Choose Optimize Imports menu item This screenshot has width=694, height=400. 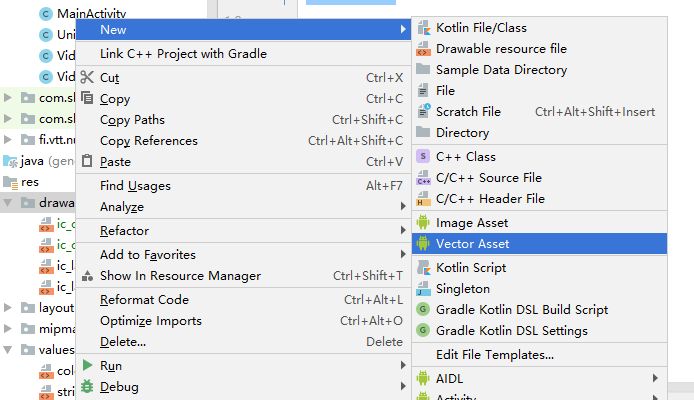pyautogui.click(x=243, y=321)
